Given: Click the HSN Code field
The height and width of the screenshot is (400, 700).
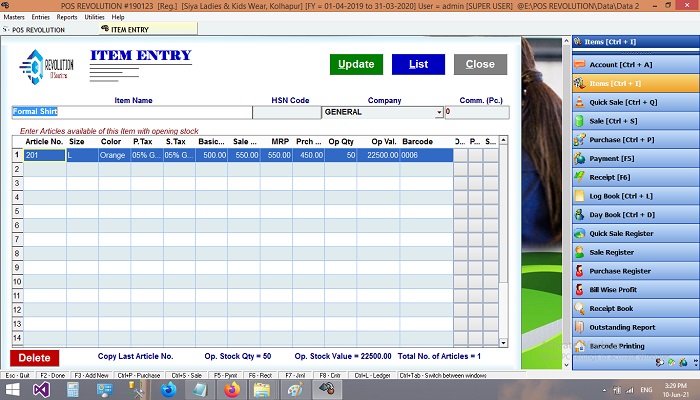Looking at the screenshot, I should coord(287,112).
